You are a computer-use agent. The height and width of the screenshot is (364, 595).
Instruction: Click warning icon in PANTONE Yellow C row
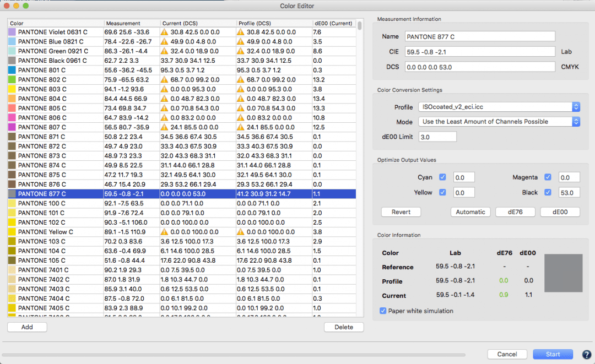(x=164, y=232)
